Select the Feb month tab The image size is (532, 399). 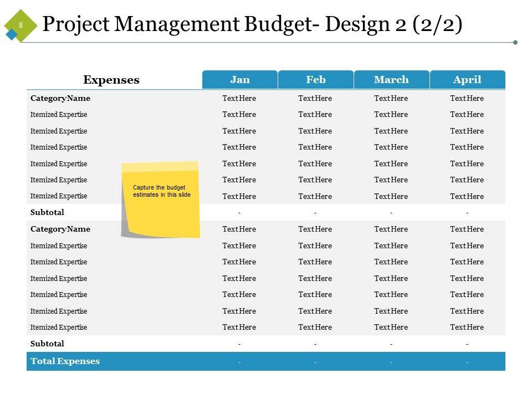[316, 80]
